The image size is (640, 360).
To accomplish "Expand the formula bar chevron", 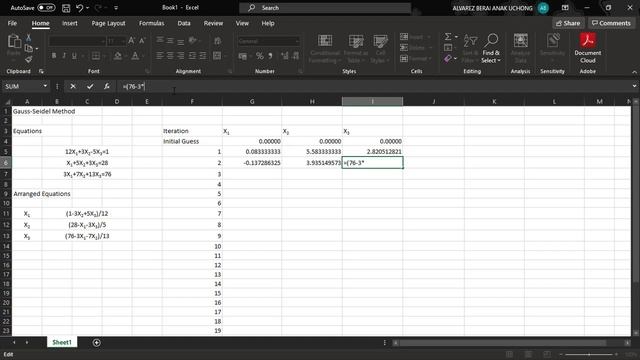I will [x=634, y=86].
